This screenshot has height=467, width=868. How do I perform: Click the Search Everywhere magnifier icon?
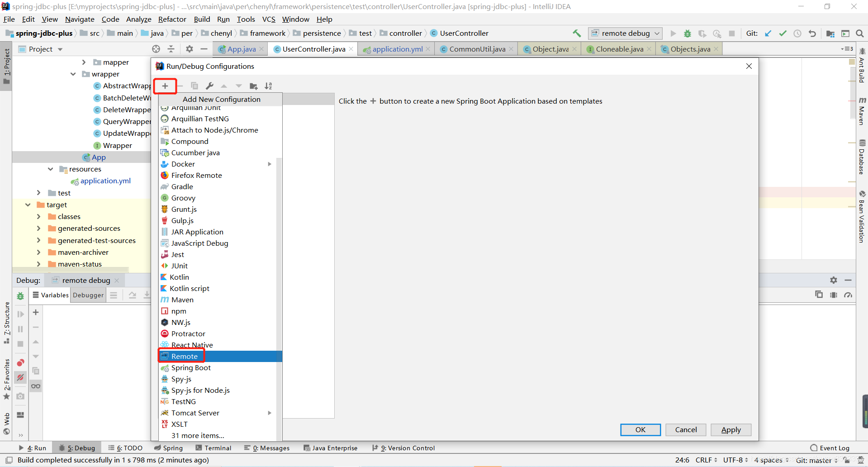point(860,33)
